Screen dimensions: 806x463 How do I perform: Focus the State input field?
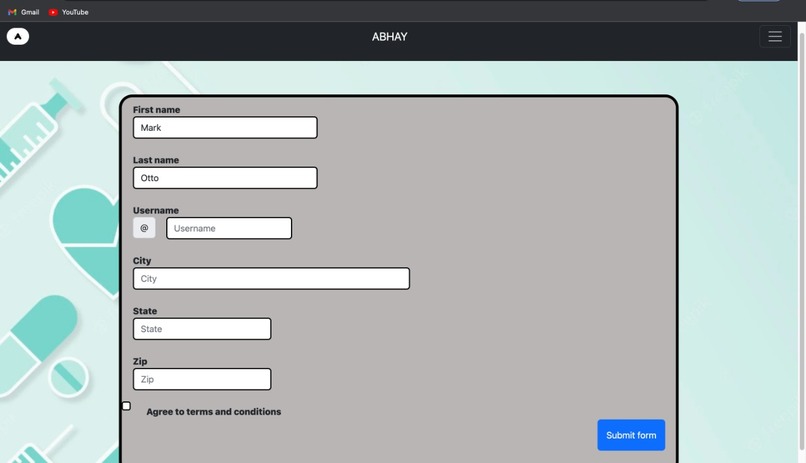pos(202,329)
